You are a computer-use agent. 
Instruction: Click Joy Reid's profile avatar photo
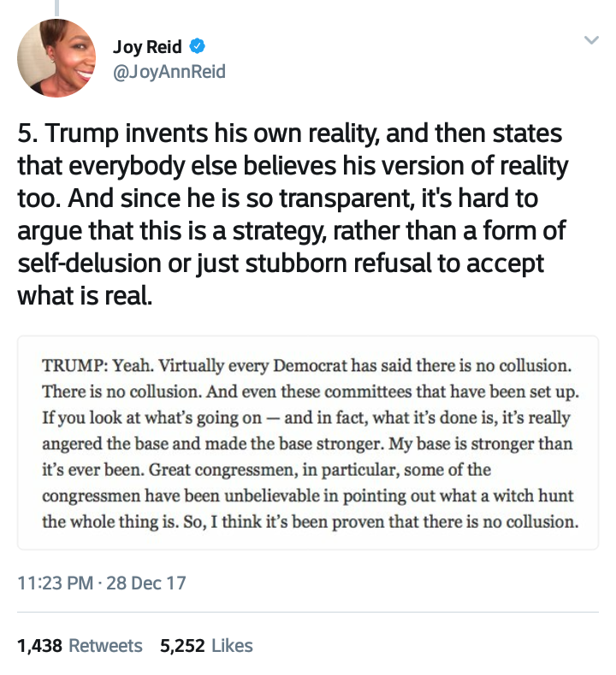56,58
